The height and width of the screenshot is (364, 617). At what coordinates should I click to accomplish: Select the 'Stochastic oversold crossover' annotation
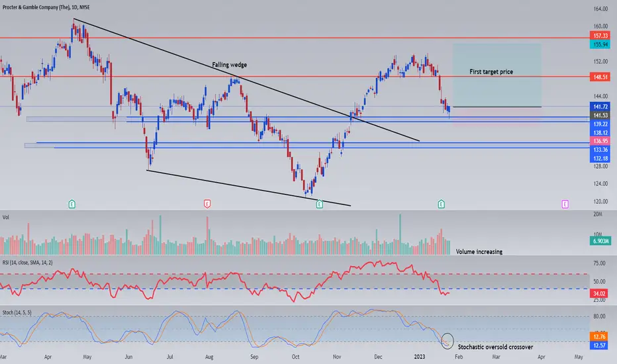pos(495,347)
